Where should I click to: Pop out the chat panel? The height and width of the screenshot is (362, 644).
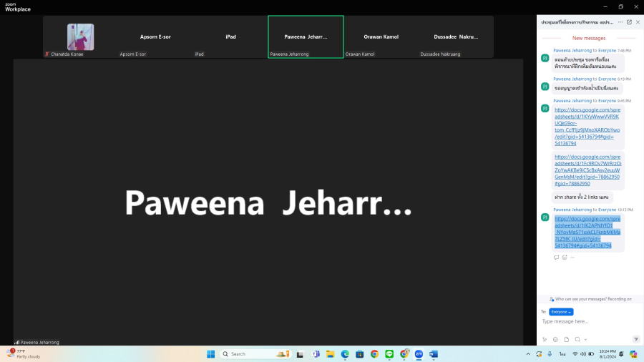click(x=629, y=22)
